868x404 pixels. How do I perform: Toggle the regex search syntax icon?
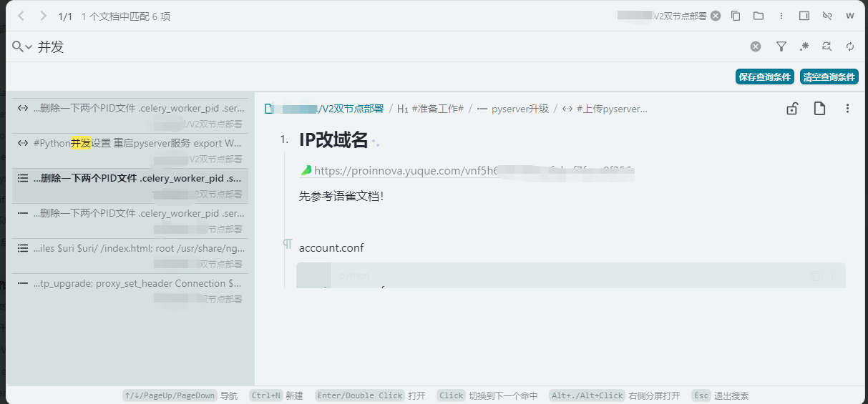click(x=804, y=46)
